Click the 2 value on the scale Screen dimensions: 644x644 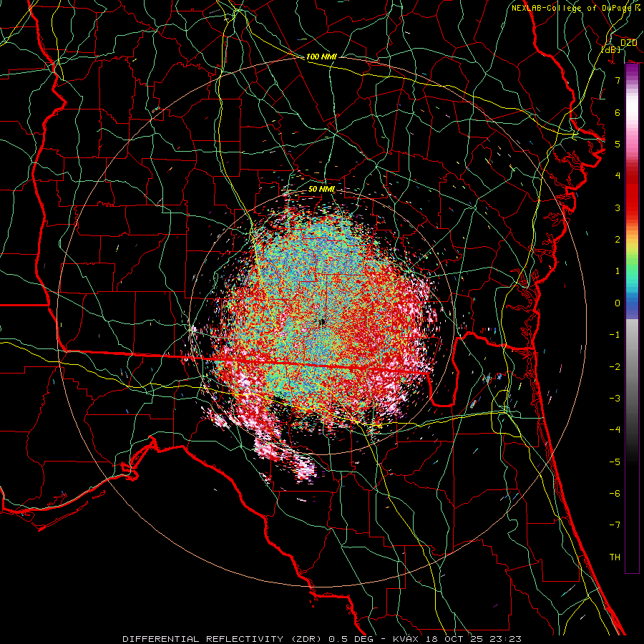pos(618,240)
